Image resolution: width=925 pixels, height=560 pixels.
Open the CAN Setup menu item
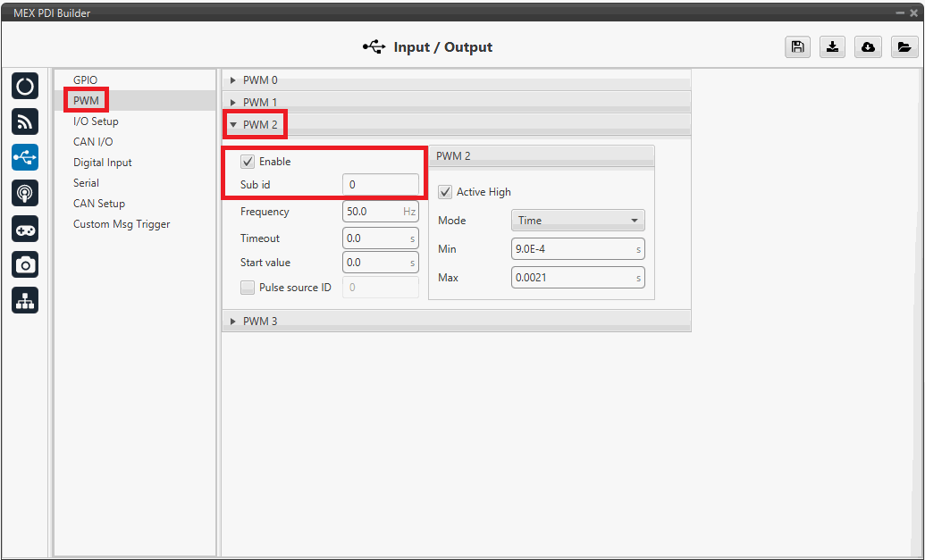point(98,204)
